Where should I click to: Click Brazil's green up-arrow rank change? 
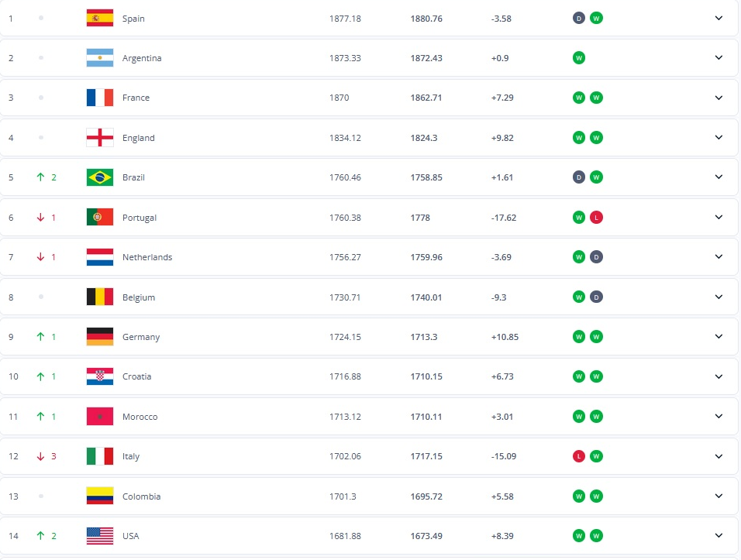[40, 177]
